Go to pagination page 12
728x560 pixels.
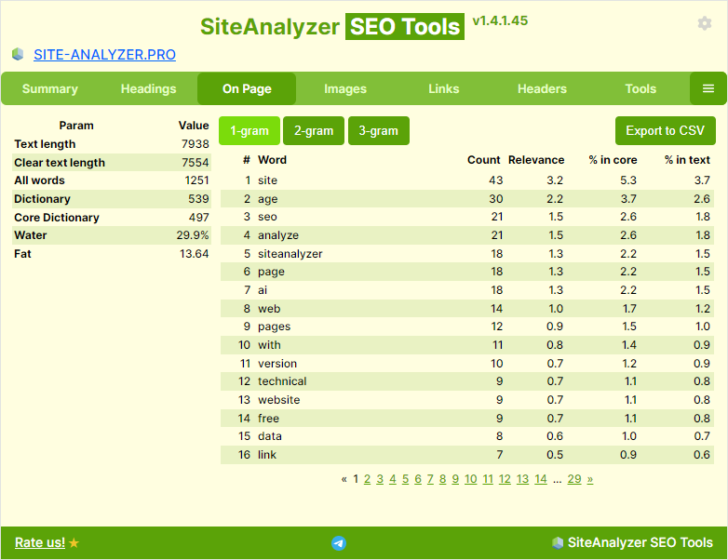pyautogui.click(x=505, y=479)
